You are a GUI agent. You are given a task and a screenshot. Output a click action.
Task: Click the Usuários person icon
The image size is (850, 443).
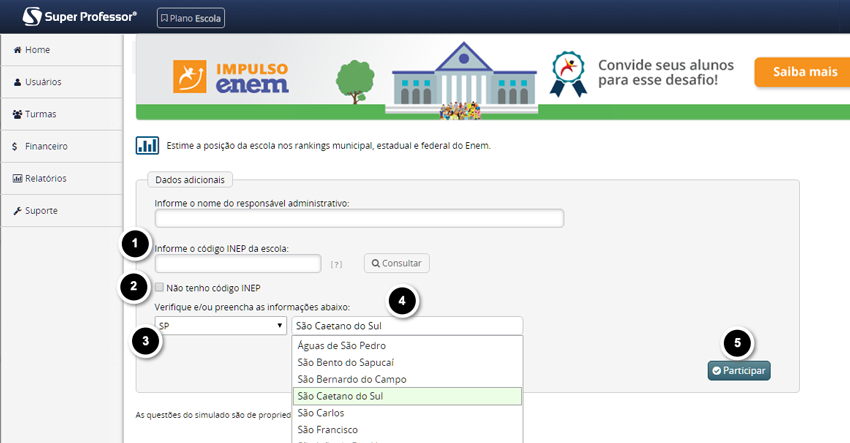[x=17, y=82]
